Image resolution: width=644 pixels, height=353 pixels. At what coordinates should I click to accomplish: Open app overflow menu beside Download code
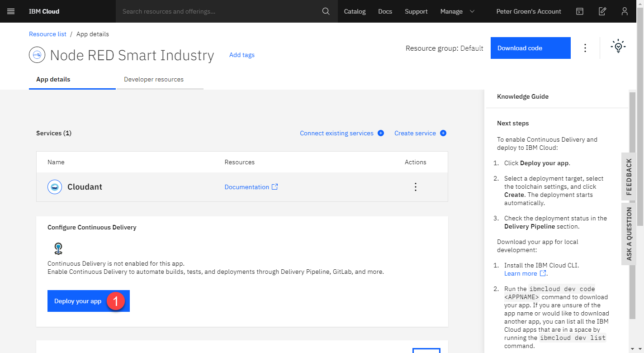point(585,48)
